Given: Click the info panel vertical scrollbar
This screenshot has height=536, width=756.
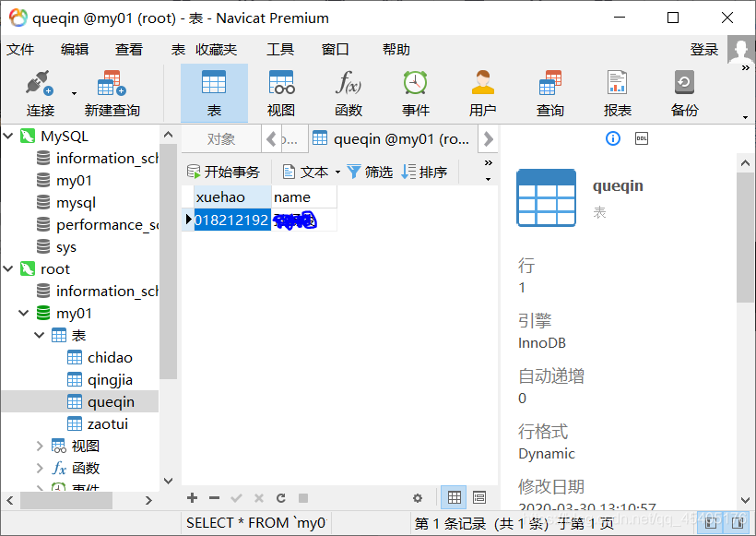Looking at the screenshot, I should point(745,237).
